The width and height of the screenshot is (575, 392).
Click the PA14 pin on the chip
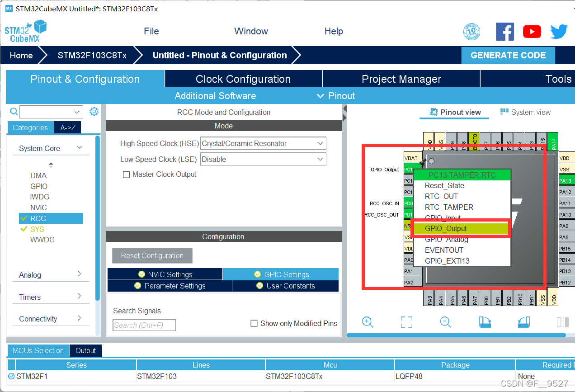click(553, 142)
